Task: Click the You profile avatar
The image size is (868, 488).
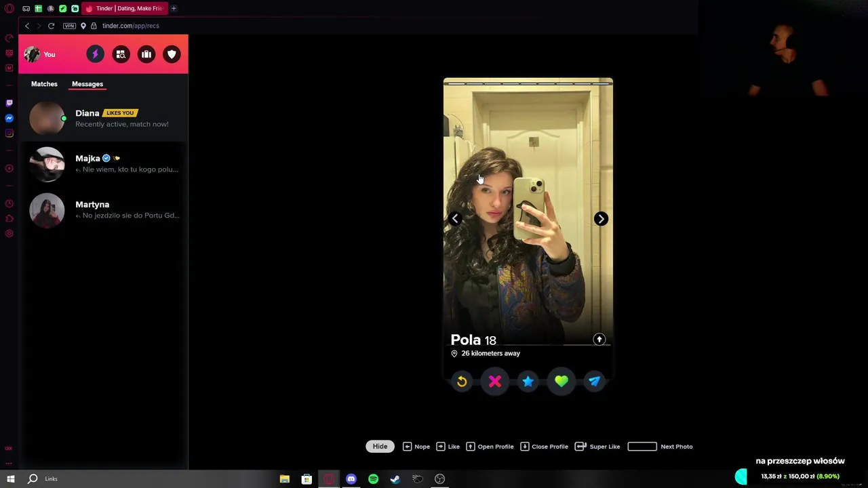Action: coord(32,54)
